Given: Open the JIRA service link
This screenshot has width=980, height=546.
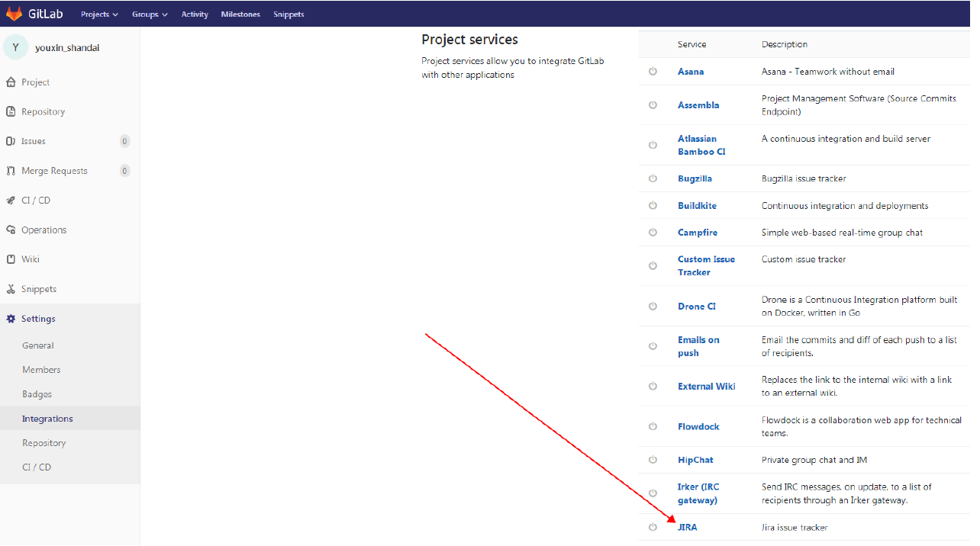Looking at the screenshot, I should 687,526.
